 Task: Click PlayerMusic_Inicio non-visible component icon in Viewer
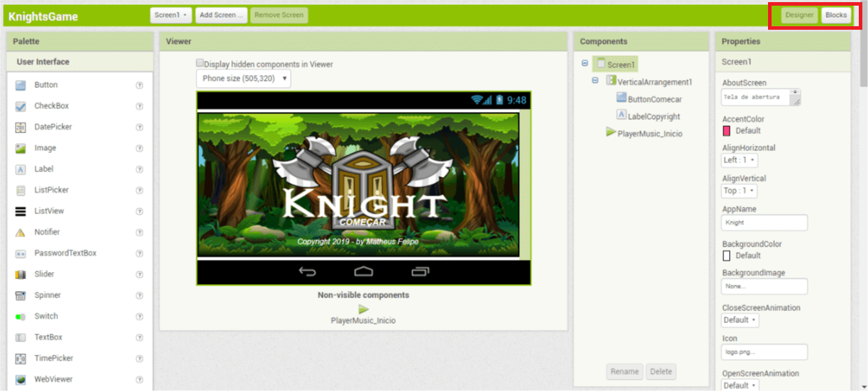[363, 310]
